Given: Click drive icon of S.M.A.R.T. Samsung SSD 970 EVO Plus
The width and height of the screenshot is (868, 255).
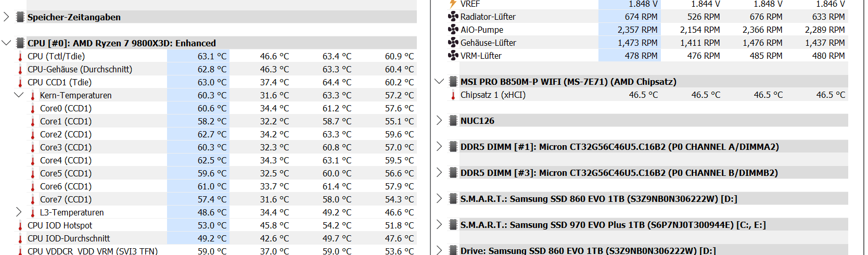Looking at the screenshot, I should (453, 224).
